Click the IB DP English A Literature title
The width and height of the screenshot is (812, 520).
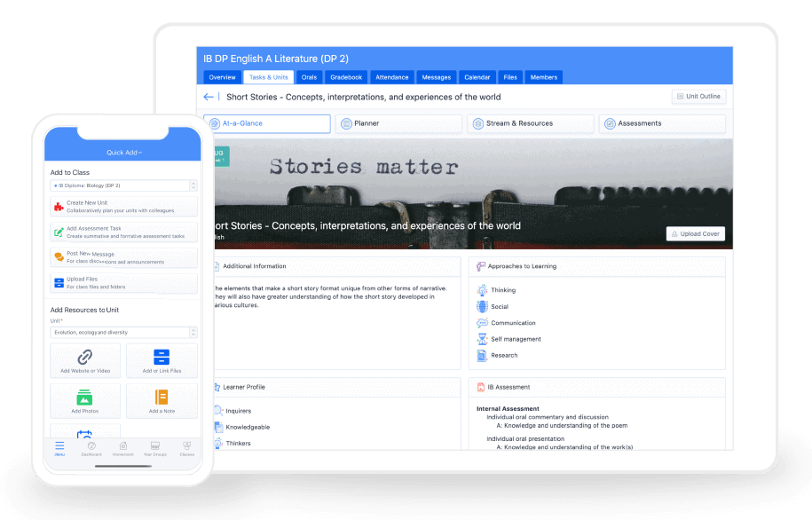pos(276,59)
